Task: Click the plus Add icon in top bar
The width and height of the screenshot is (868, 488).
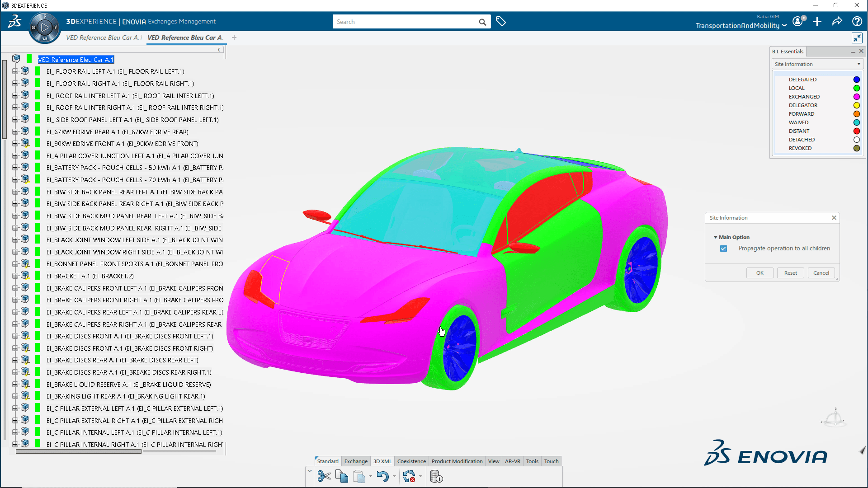Action: click(817, 21)
